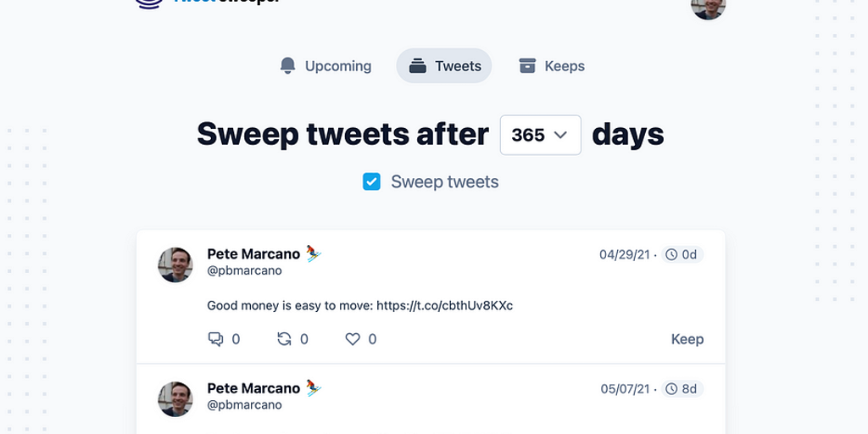Switch to the Upcoming tab

(x=325, y=66)
